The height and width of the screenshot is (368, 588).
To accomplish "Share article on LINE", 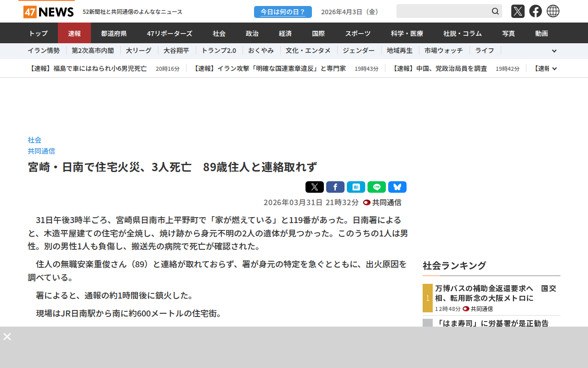I will pyautogui.click(x=377, y=187).
